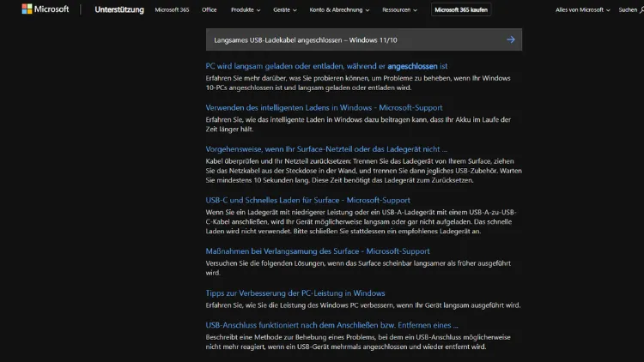Open 'Maßnahmen bei Verlangsamung des Surface'
Screen dimensions: 644x362
click(x=318, y=251)
